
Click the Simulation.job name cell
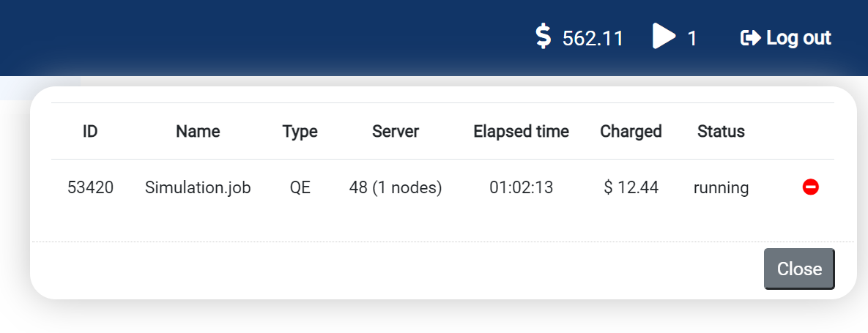click(x=198, y=188)
